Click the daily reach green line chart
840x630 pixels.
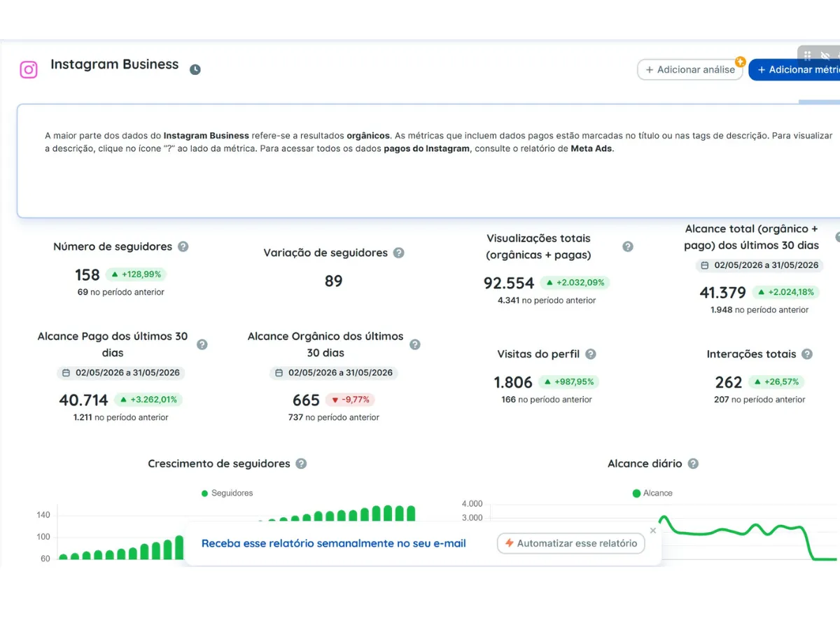(x=748, y=538)
